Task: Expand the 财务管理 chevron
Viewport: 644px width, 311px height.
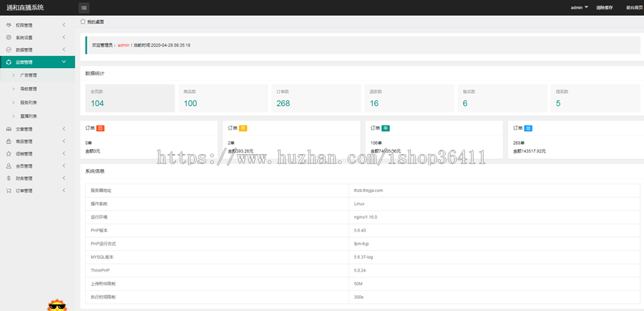Action: point(64,178)
